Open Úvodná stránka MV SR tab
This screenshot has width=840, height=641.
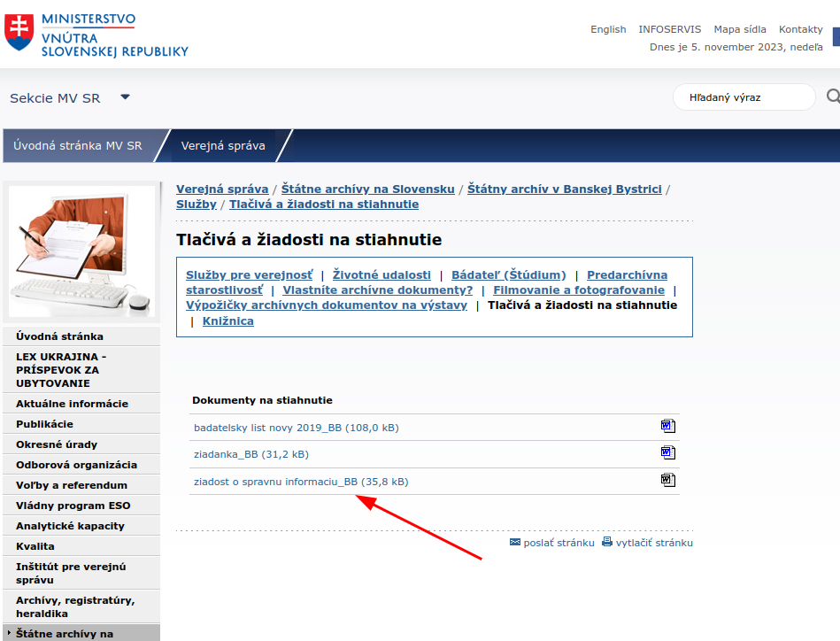pos(78,146)
